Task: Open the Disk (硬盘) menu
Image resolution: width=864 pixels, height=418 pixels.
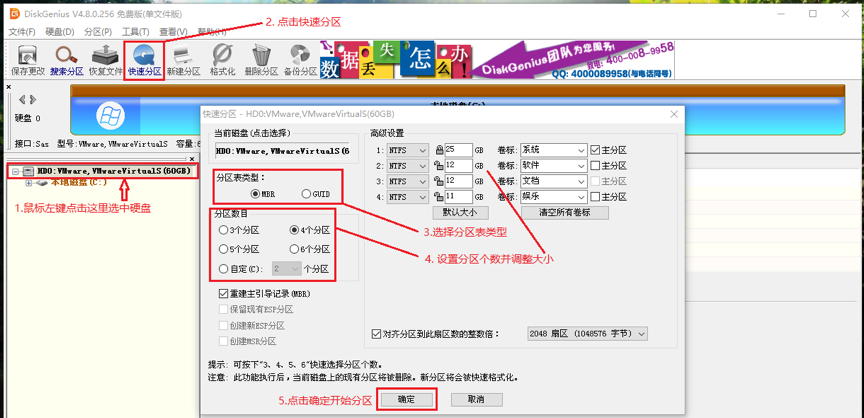Action: [x=60, y=32]
